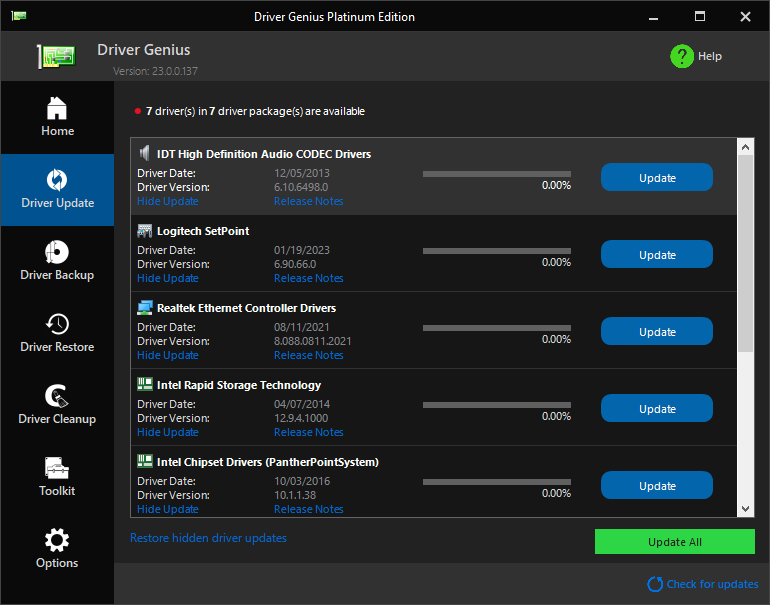Screen dimensions: 770x605
Task: Click the Driver Backup disc icon
Action: pos(57,252)
